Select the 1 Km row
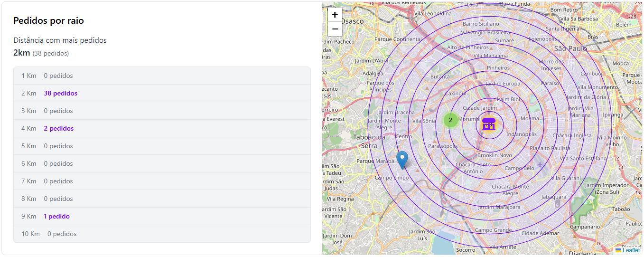This screenshot has height=257, width=644. 162,76
